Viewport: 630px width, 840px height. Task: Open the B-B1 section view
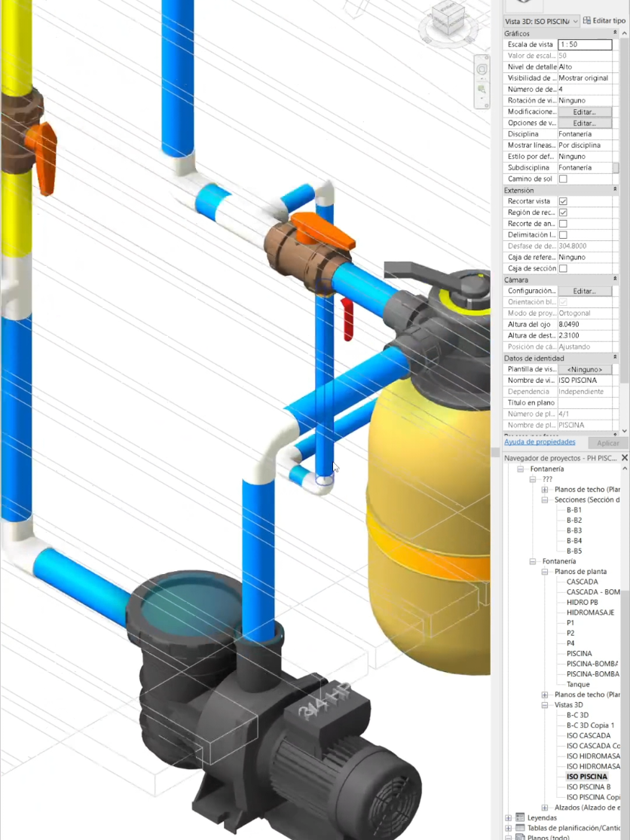point(573,510)
